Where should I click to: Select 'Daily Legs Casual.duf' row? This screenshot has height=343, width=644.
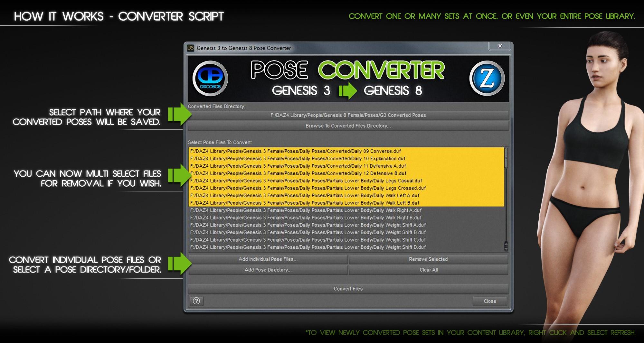coord(346,181)
